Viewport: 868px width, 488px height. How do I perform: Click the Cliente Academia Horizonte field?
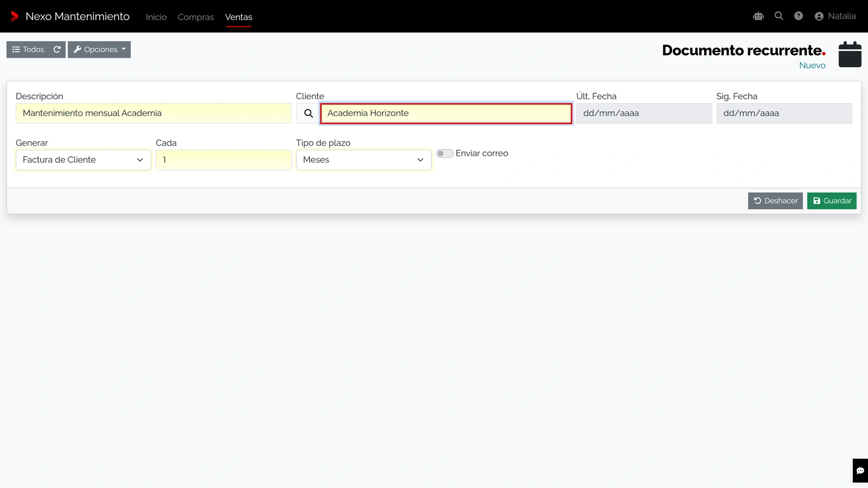[446, 113]
